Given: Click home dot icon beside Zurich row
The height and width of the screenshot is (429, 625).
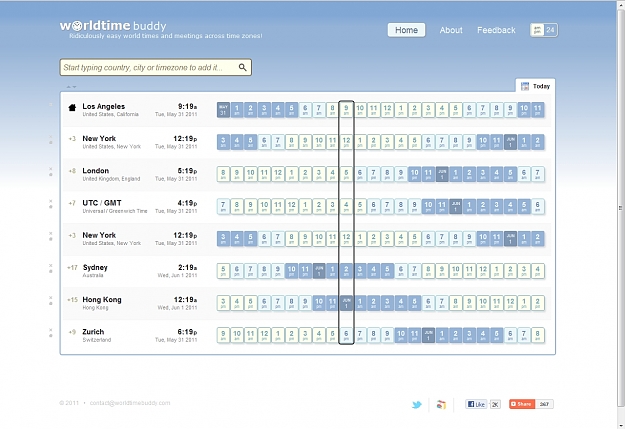Looking at the screenshot, I should pyautogui.click(x=51, y=336).
